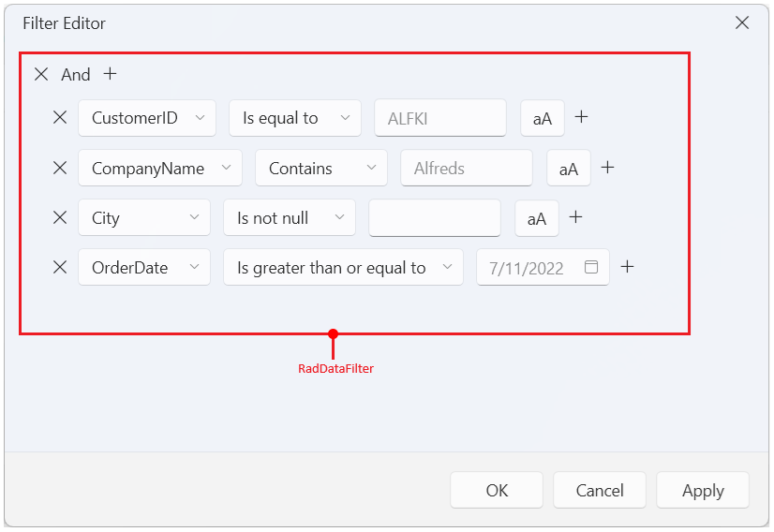
Task: Delete the CustomerID filter row
Action: click(60, 117)
